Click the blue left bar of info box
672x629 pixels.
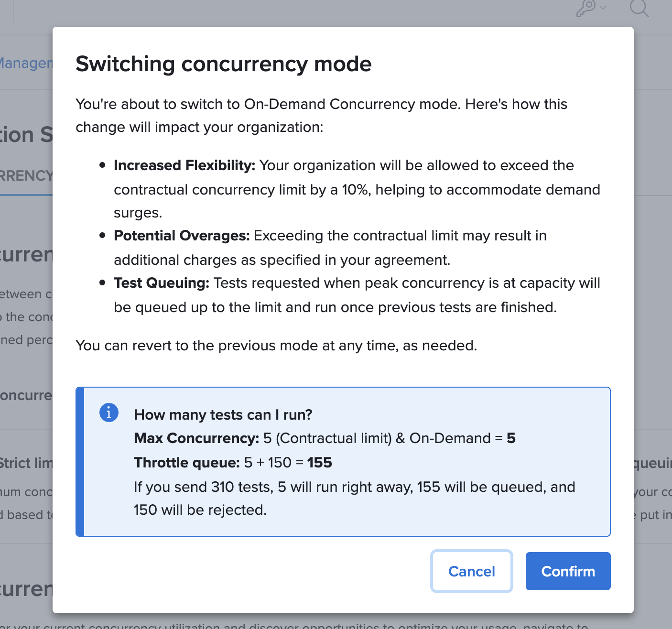pos(80,462)
